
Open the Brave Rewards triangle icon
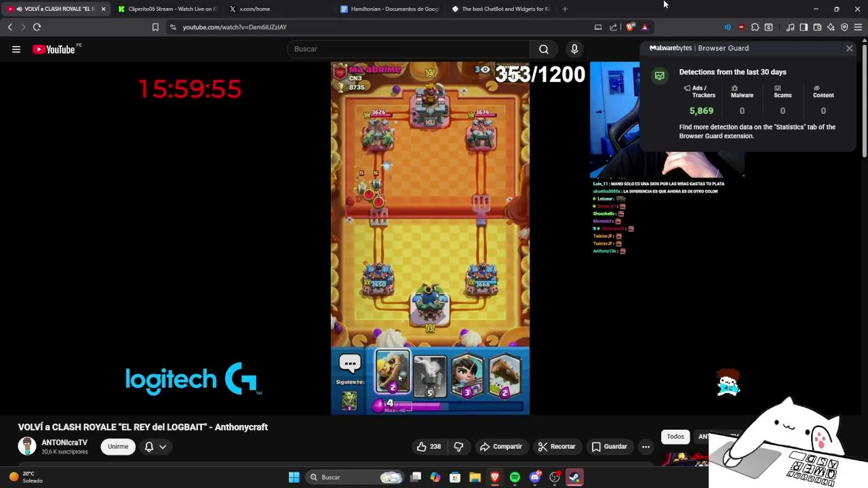coord(645,27)
